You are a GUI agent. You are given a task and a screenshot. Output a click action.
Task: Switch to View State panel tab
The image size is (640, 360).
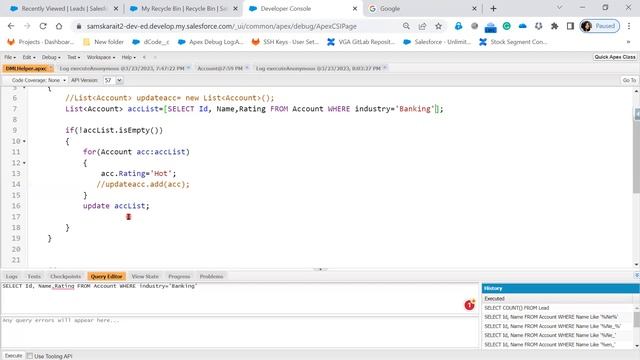145,276
